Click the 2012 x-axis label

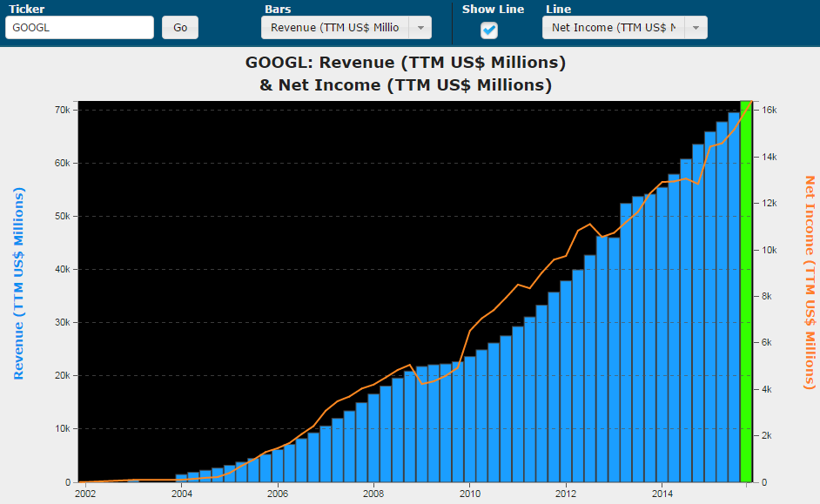pos(566,494)
